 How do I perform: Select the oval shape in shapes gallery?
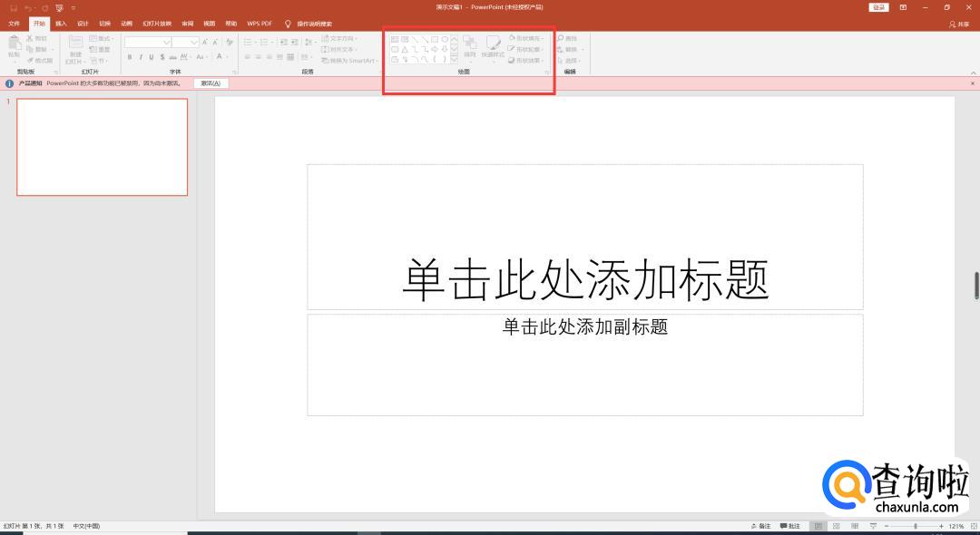(x=445, y=39)
